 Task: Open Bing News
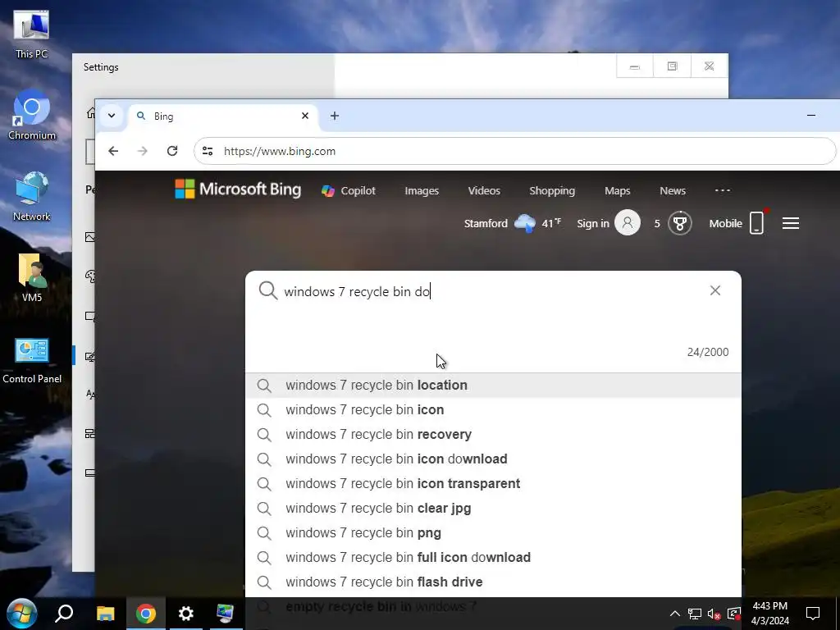(x=673, y=190)
